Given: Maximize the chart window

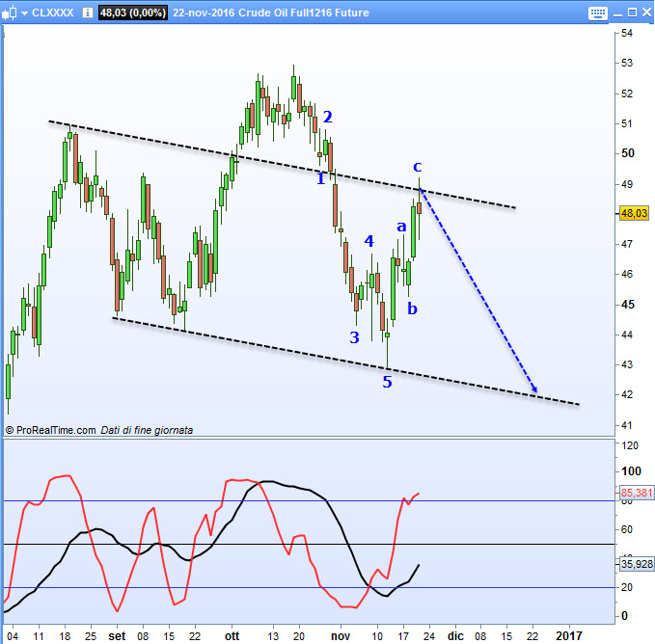Looking at the screenshot, I should [633, 13].
